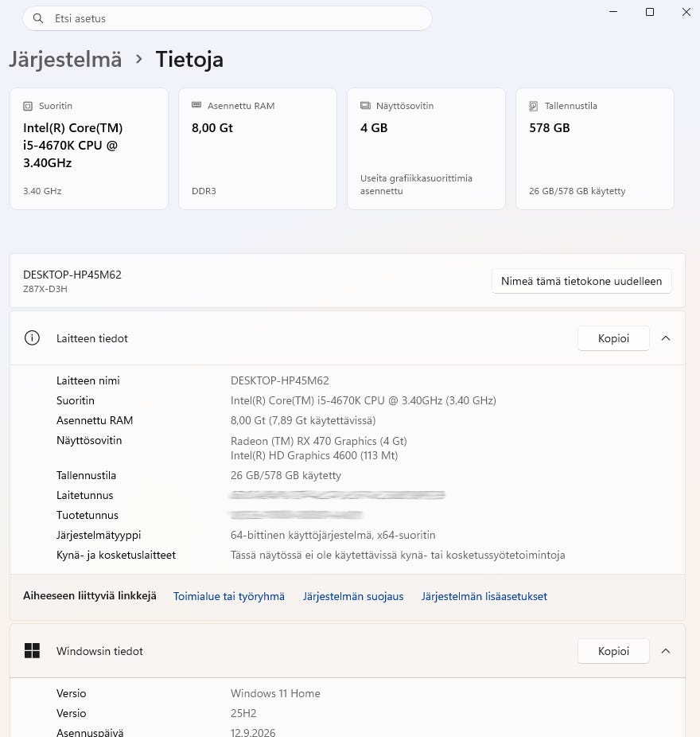Focus the Etsi asetus search field
The height and width of the screenshot is (737, 700).
pos(227,18)
